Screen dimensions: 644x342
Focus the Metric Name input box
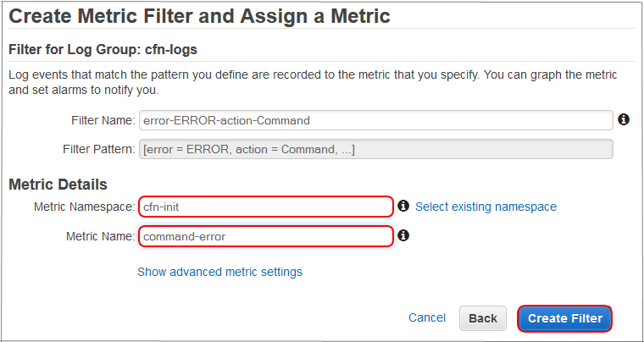(266, 236)
